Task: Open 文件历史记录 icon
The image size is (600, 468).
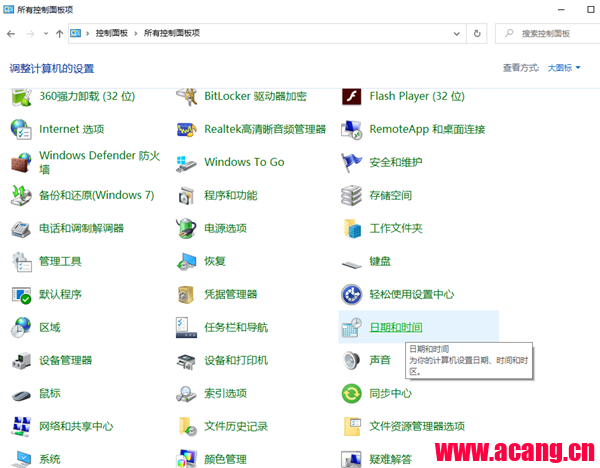Action: tap(187, 427)
